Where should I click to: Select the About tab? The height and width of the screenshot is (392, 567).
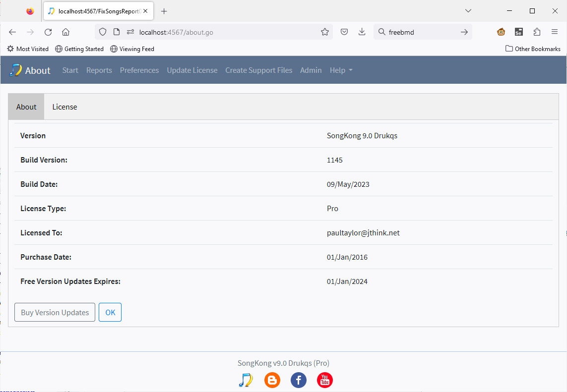[x=26, y=107]
